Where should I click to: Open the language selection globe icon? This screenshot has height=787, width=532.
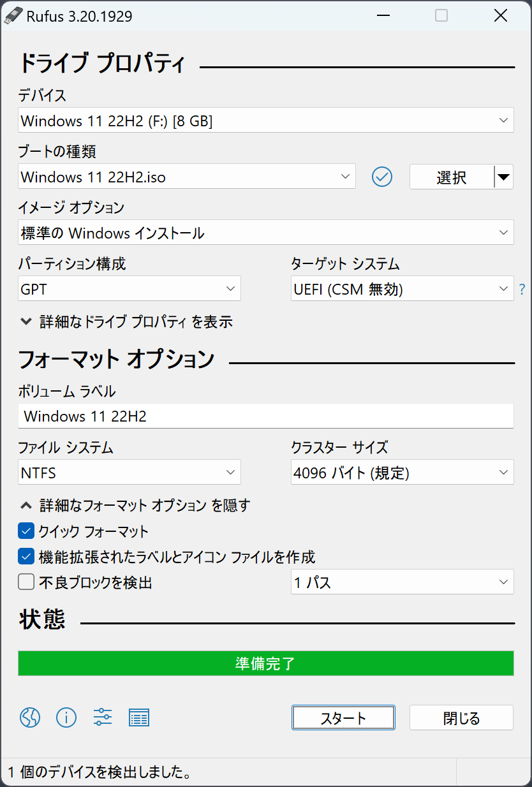tap(29, 717)
